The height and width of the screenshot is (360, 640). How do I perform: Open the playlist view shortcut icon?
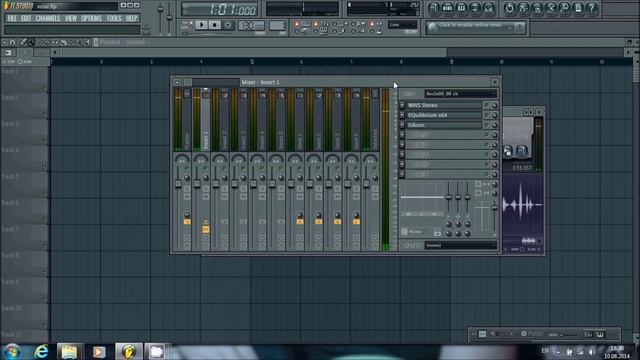click(x=434, y=8)
